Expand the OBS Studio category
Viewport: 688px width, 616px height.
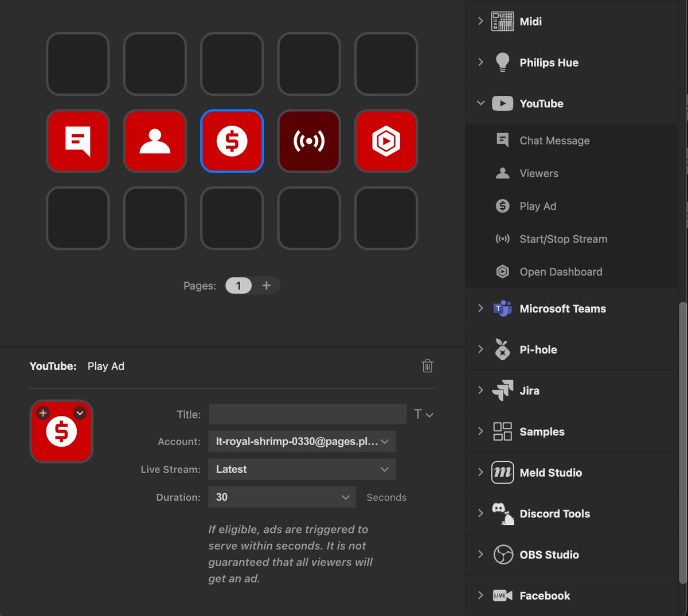click(x=480, y=555)
